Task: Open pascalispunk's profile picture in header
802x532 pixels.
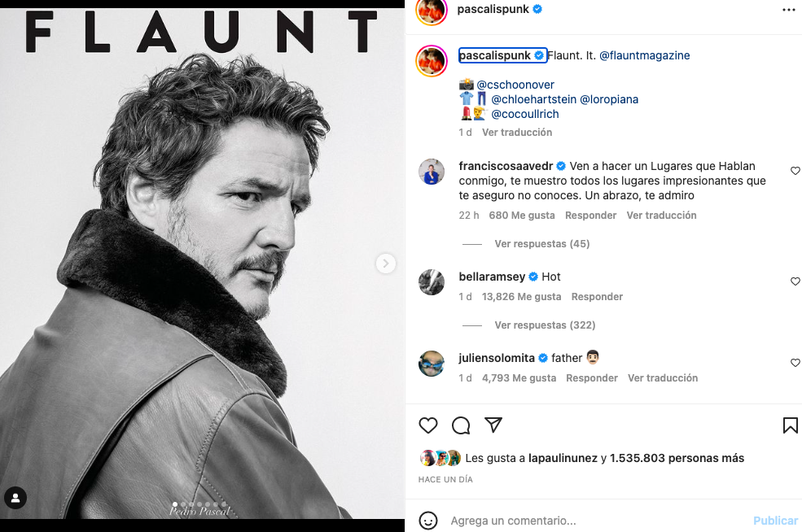Action: click(x=432, y=10)
